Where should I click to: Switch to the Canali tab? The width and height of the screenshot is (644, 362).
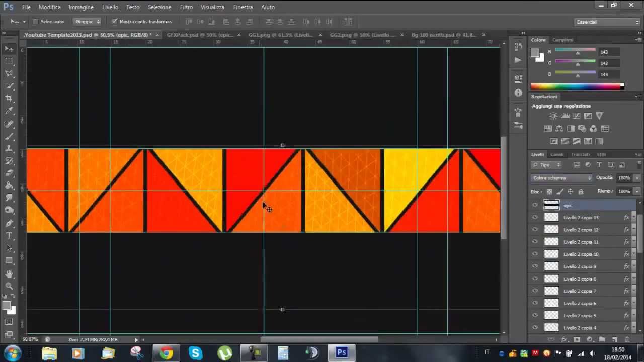(x=557, y=154)
